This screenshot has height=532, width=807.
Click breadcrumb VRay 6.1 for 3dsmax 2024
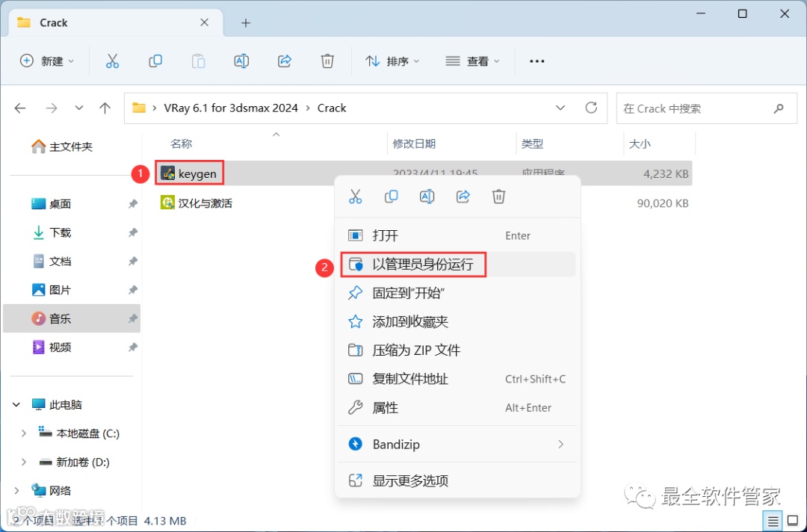coord(231,108)
